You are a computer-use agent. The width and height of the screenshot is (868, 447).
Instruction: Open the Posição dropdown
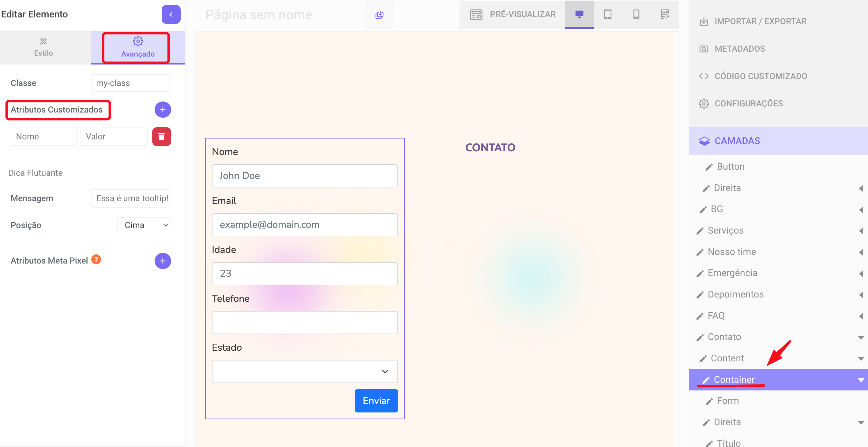point(144,225)
